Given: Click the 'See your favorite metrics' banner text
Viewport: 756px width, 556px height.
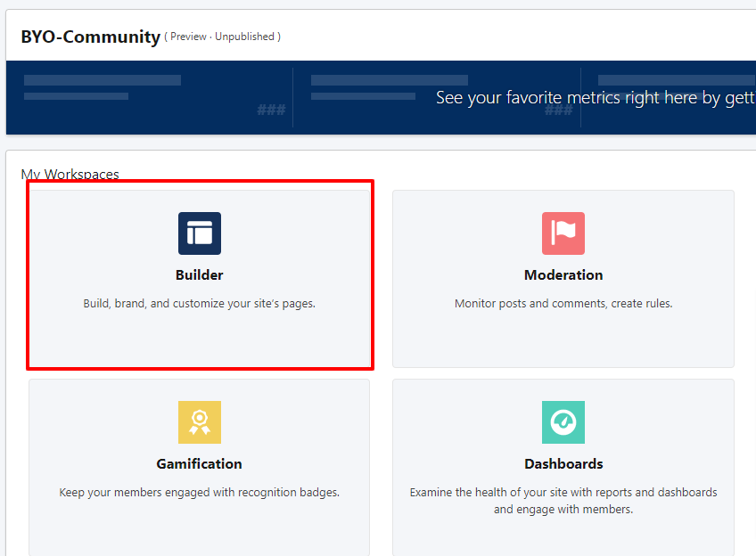Looking at the screenshot, I should coord(595,98).
